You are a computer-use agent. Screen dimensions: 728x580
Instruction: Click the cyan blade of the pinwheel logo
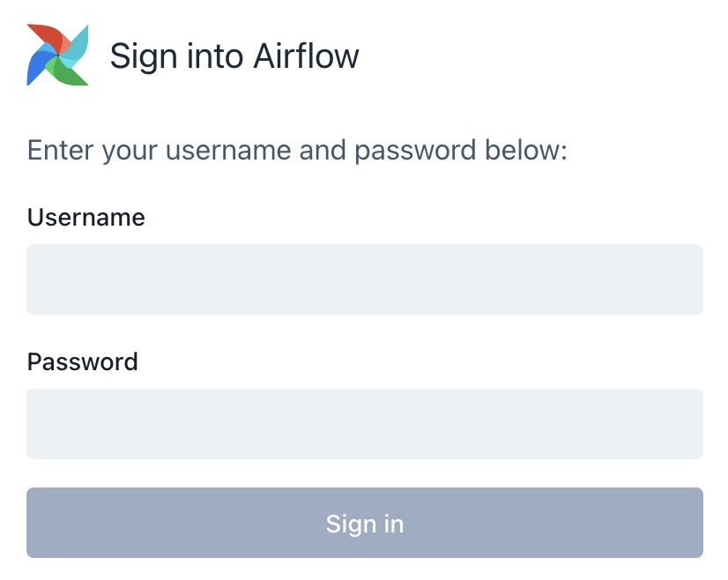point(77,45)
